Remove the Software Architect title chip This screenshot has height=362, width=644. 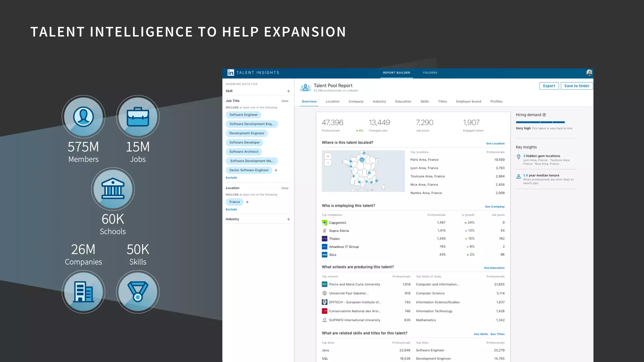pyautogui.click(x=244, y=152)
